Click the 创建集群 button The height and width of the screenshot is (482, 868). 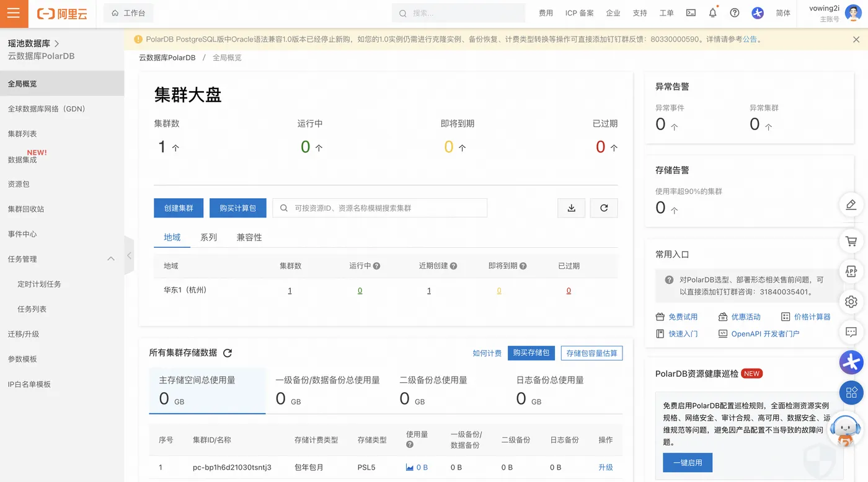[x=179, y=208]
